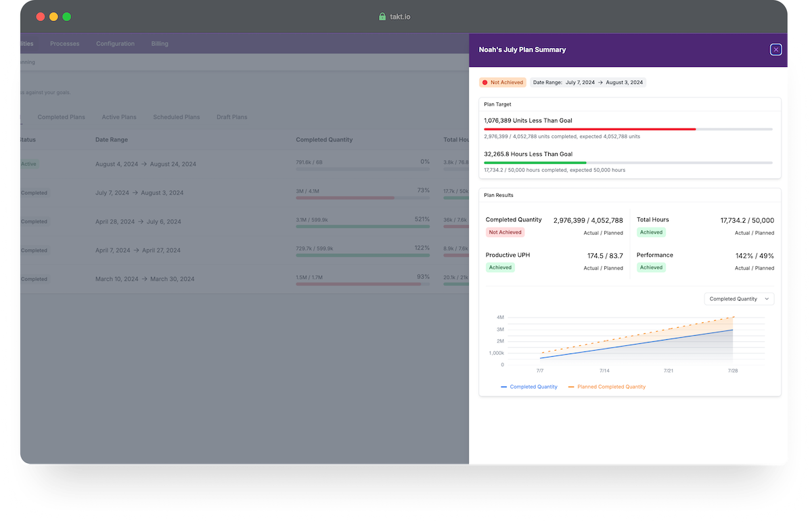Switch to the Draft Plans tab
812x522 pixels.
232,117
